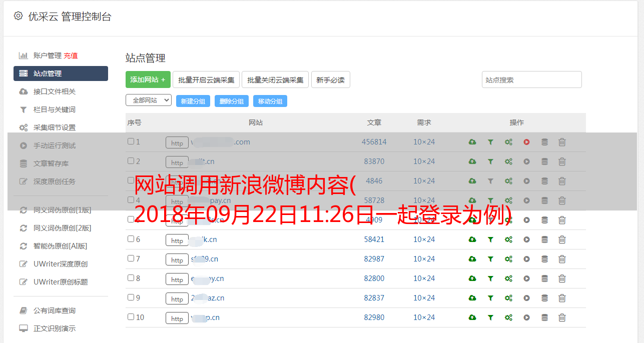Click article count 456814
The image size is (644, 343).
tap(374, 142)
